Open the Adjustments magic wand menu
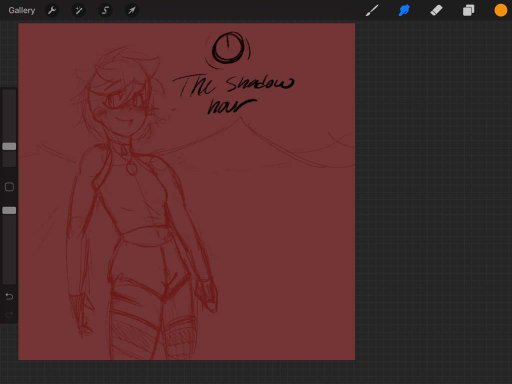Viewport: 512px width, 384px height. 78,10
